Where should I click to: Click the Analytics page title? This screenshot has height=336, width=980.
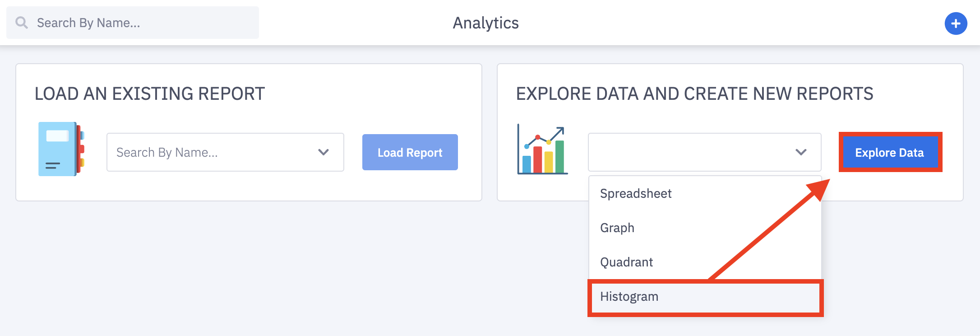coord(485,23)
